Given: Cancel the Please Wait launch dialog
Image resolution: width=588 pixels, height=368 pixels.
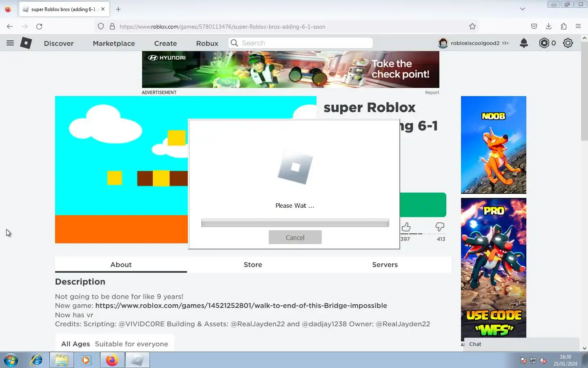Looking at the screenshot, I should coord(295,237).
